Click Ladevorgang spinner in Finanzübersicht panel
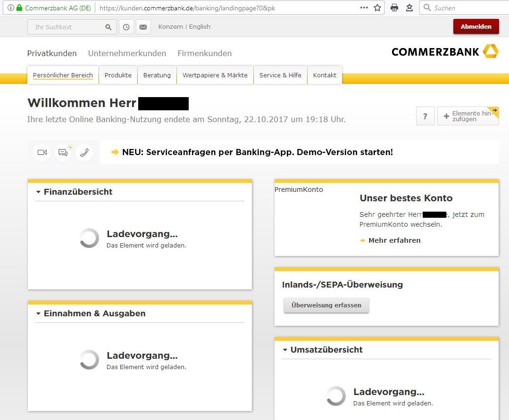509x420 pixels. tap(89, 238)
